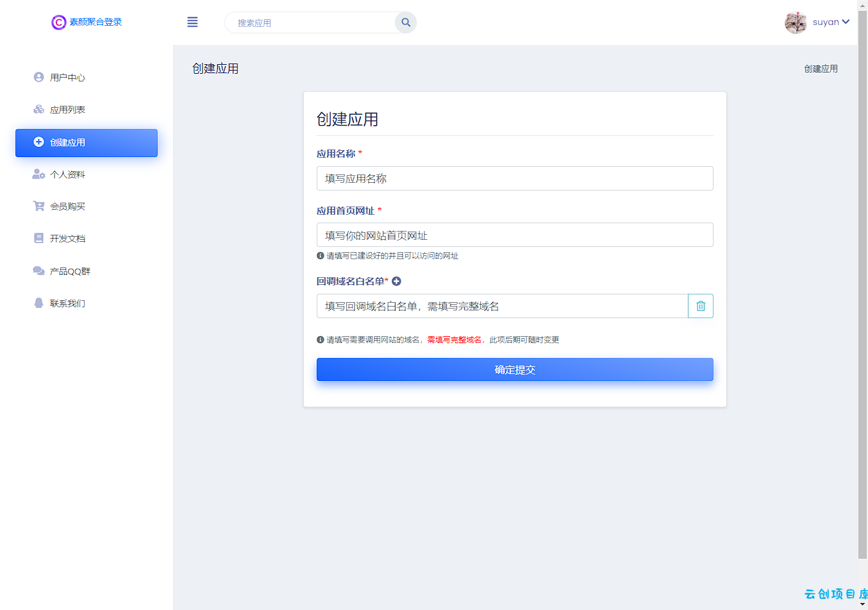Screen dimensions: 868x610
Task: Open 联系我们 menu item
Action: coord(87,303)
